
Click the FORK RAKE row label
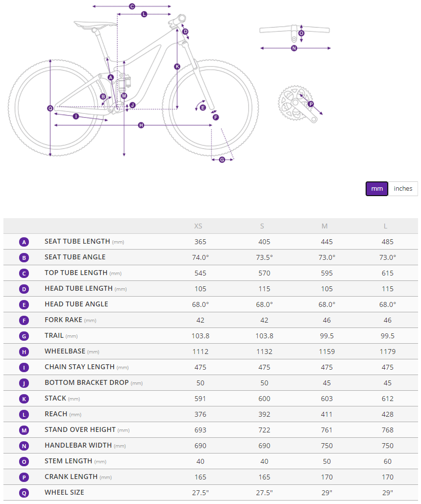tap(63, 320)
